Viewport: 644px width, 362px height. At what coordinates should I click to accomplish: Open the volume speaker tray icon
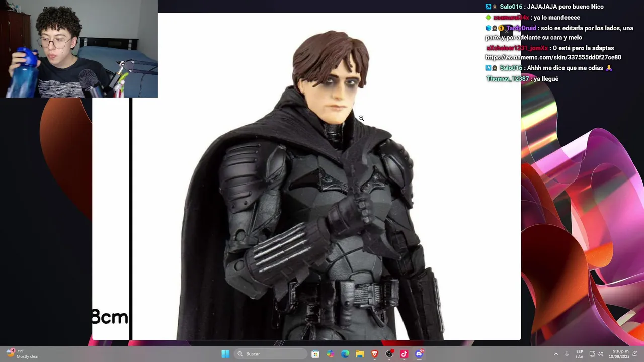coord(600,354)
